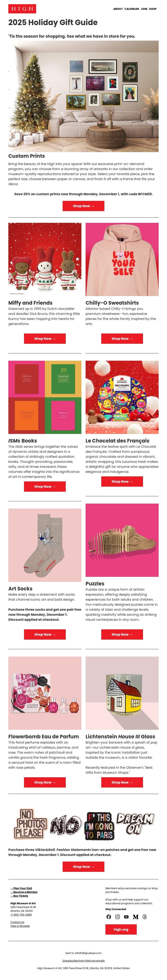Click Shop Now under ISMs Books

pyautogui.click(x=45, y=487)
